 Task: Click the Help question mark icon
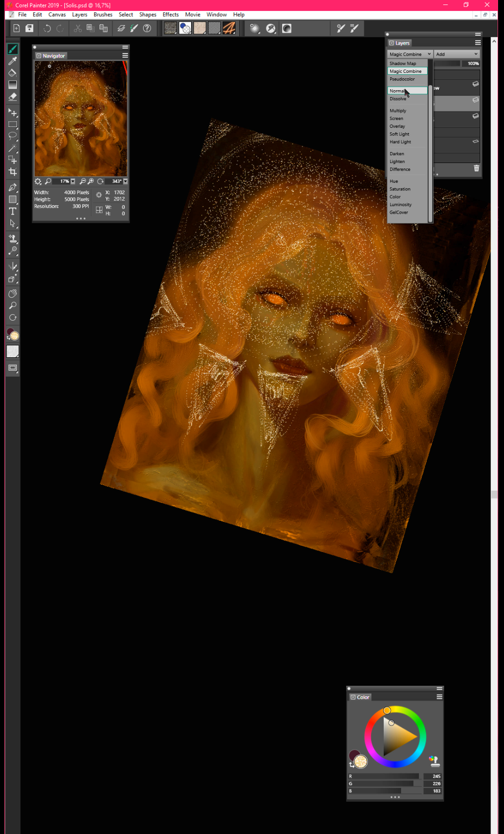point(147,28)
